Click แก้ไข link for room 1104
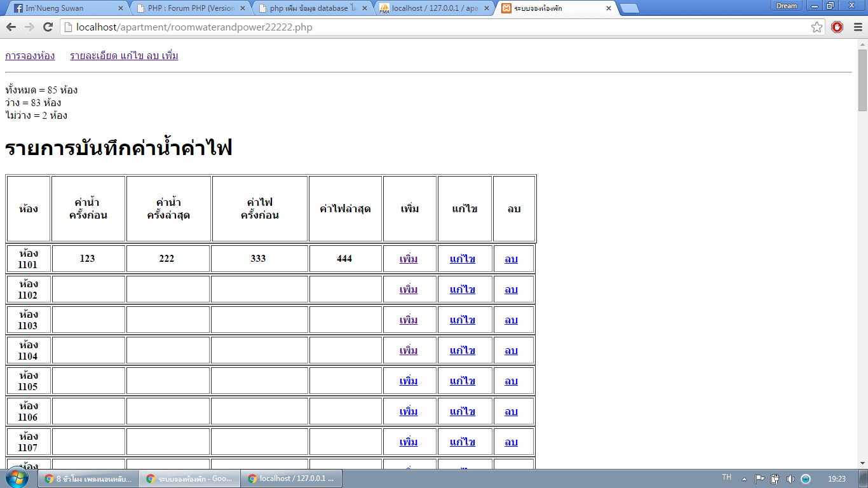868x488 pixels. coord(463,350)
